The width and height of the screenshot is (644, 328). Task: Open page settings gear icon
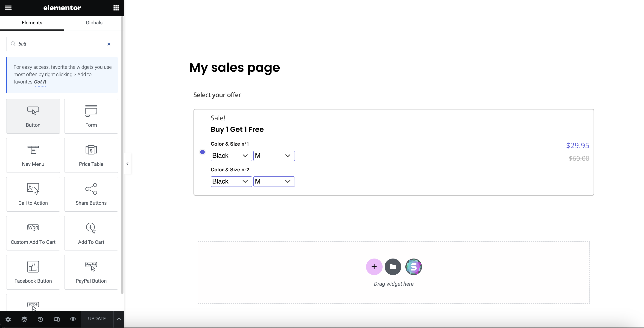pyautogui.click(x=8, y=319)
